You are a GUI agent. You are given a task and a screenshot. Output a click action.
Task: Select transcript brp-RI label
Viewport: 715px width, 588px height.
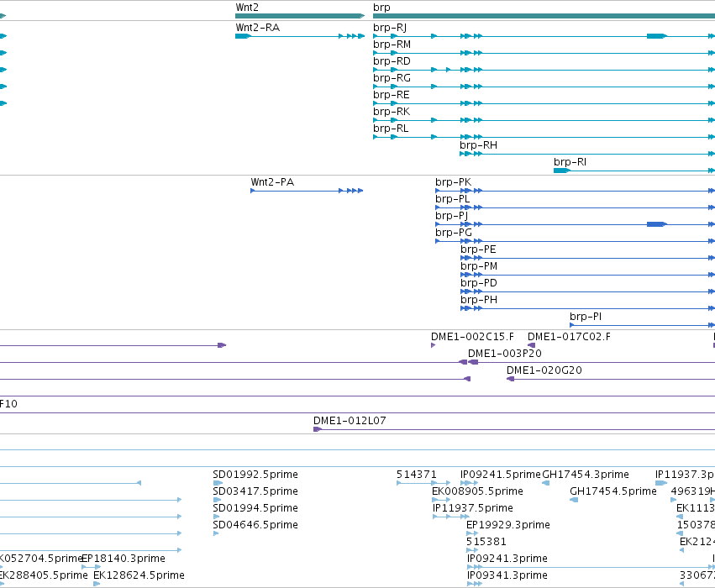(570, 163)
